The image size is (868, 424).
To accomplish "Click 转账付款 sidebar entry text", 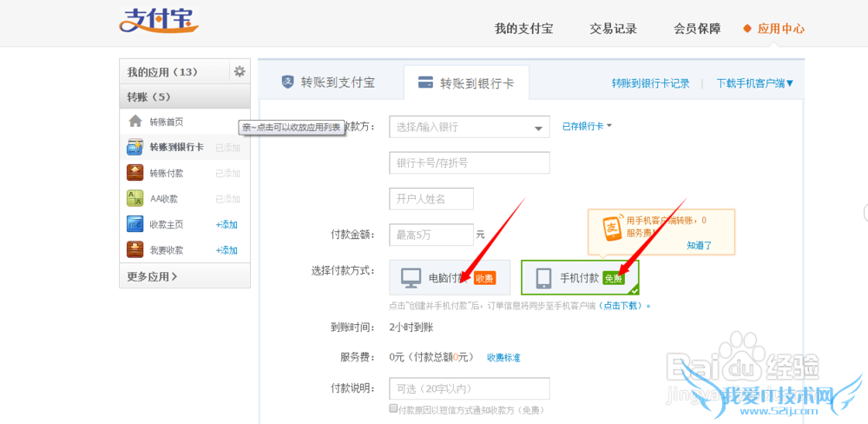I will 166,173.
